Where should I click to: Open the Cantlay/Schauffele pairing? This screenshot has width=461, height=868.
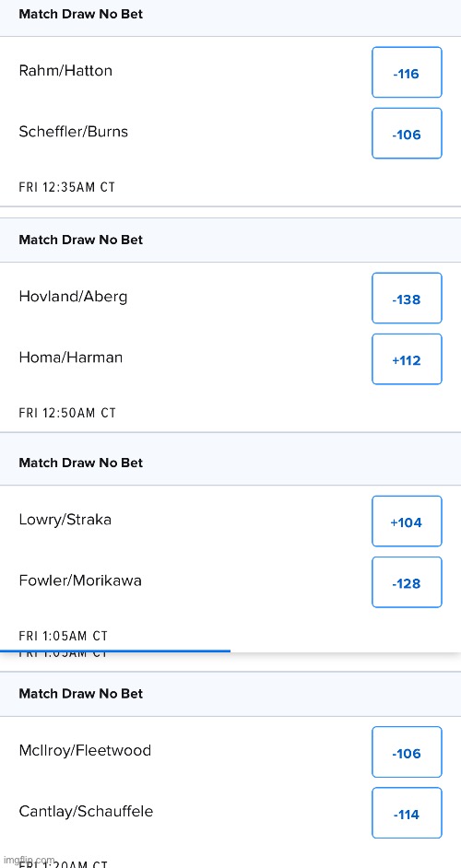pos(86,812)
